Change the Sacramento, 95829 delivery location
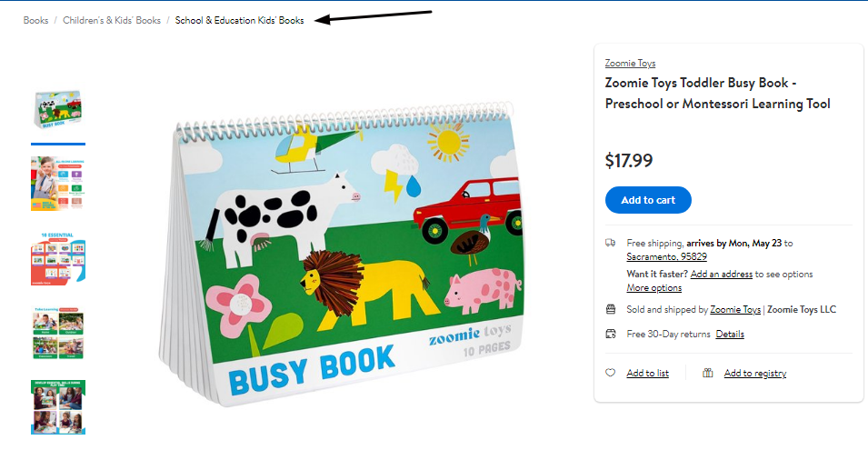Viewport: 868px width, 460px height. point(666,256)
